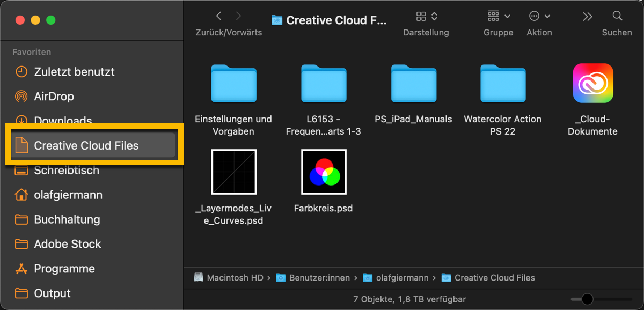Select the _Cloud-Dokumente Creative Cloud icon
Screen dimensions: 644x310
(x=593, y=83)
